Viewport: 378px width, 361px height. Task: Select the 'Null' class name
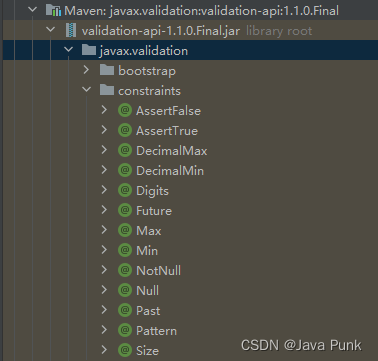point(148,291)
